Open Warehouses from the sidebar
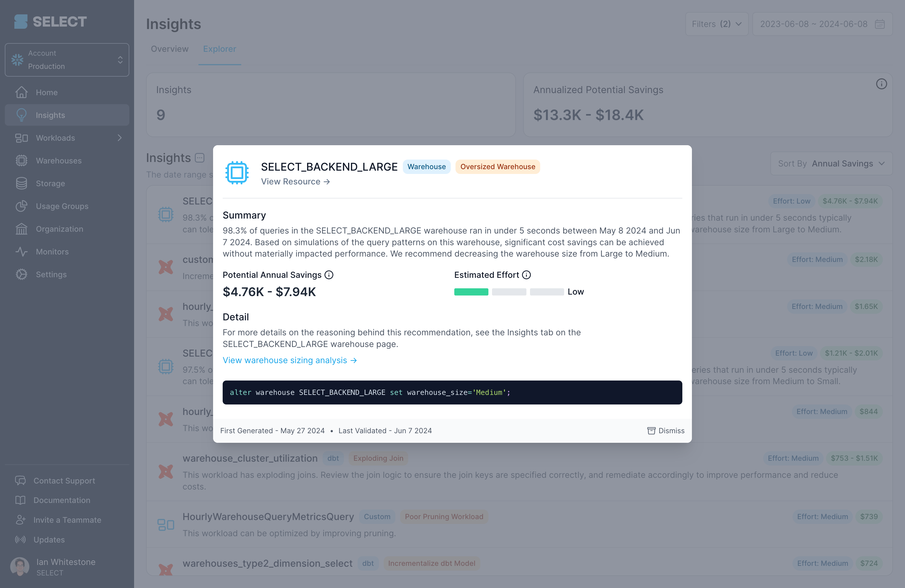Image resolution: width=905 pixels, height=588 pixels. click(x=67, y=160)
